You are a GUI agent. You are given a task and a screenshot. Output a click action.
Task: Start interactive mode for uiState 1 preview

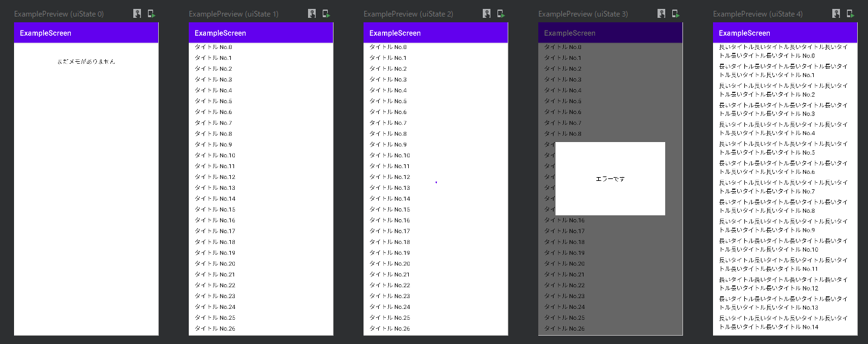coord(312,13)
